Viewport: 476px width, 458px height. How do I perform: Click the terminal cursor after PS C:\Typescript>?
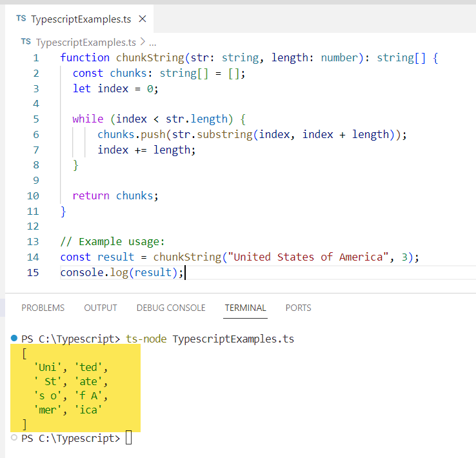coord(129,437)
